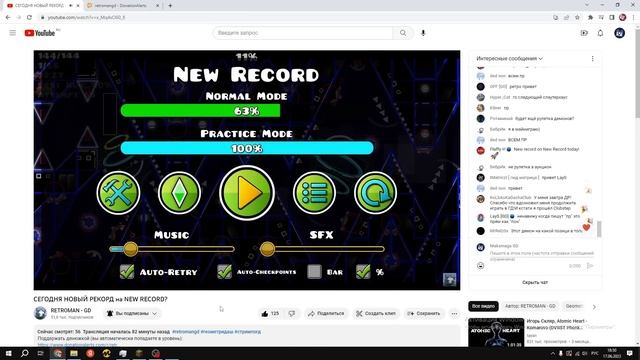Open the Chrome three-dot menu
640x360 pixels.
[634, 18]
